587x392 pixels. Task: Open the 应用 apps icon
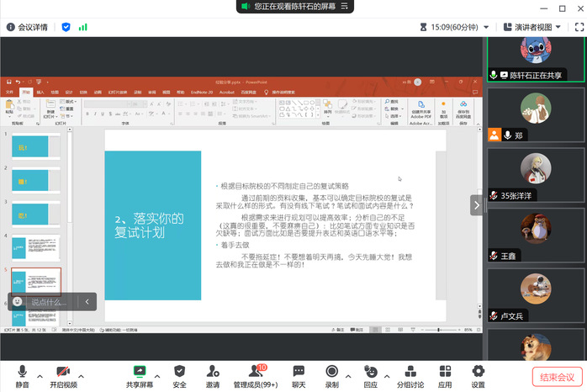click(445, 376)
